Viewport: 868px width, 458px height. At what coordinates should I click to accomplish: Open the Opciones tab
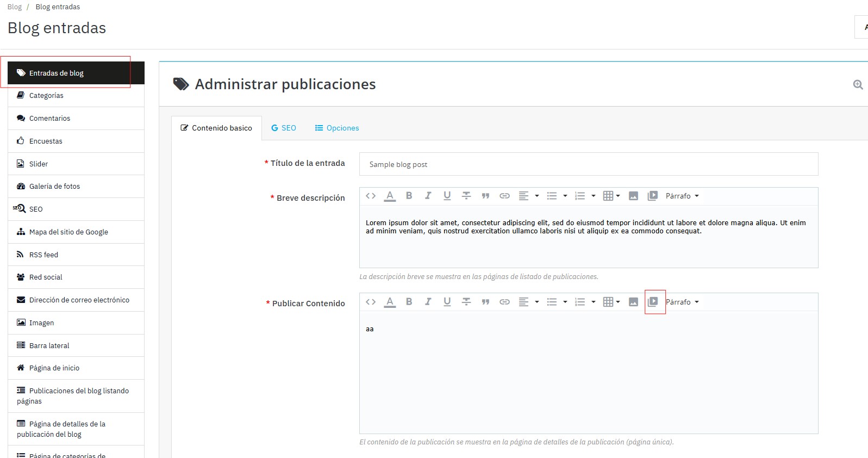coord(337,128)
